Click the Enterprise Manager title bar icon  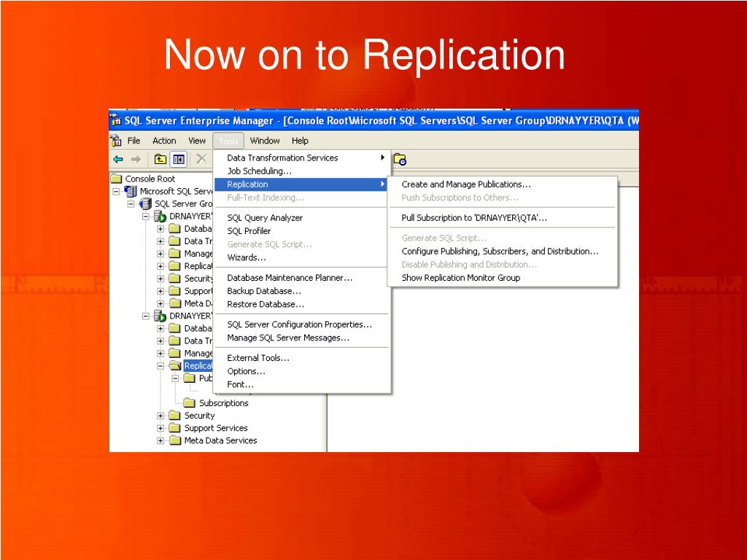(116, 120)
